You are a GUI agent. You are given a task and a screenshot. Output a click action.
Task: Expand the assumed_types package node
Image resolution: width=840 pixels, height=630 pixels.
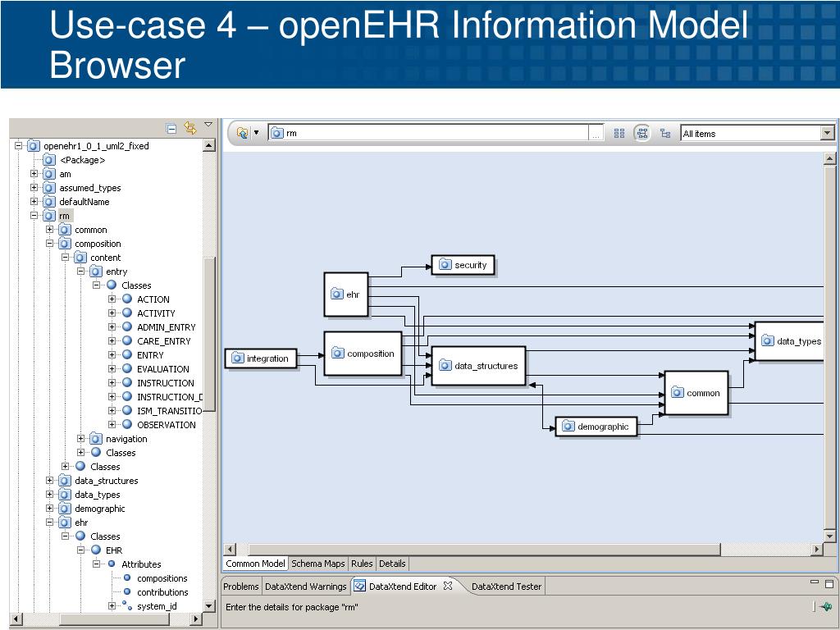point(34,187)
